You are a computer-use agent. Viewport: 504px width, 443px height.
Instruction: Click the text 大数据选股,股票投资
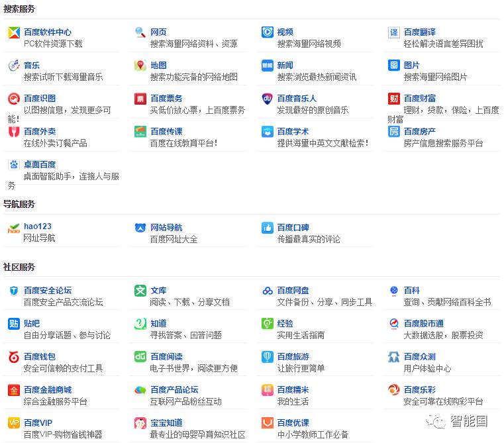click(443, 336)
